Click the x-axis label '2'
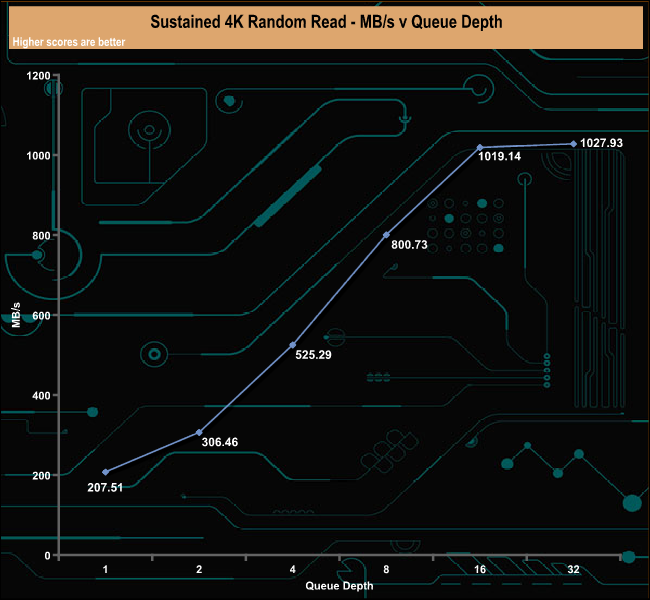 tap(199, 569)
